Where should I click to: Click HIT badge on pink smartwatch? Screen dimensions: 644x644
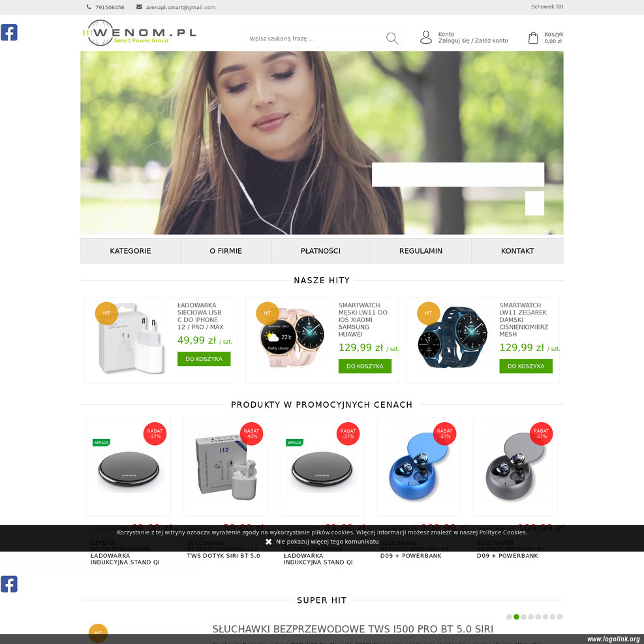tap(268, 313)
